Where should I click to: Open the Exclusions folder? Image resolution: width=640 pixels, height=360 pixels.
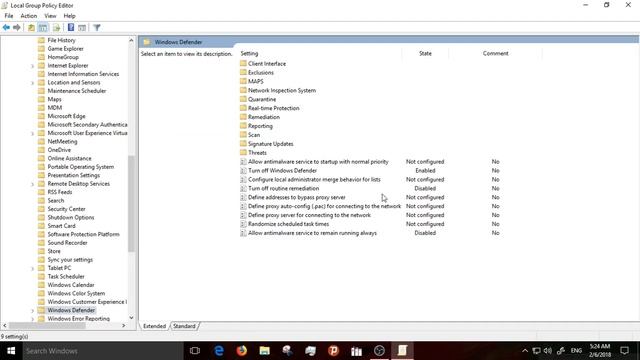coord(261,73)
